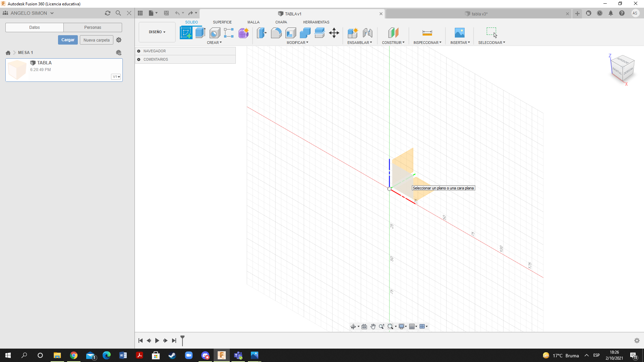644x362 pixels.
Task: Click the Redo arrow
Action: (x=191, y=13)
